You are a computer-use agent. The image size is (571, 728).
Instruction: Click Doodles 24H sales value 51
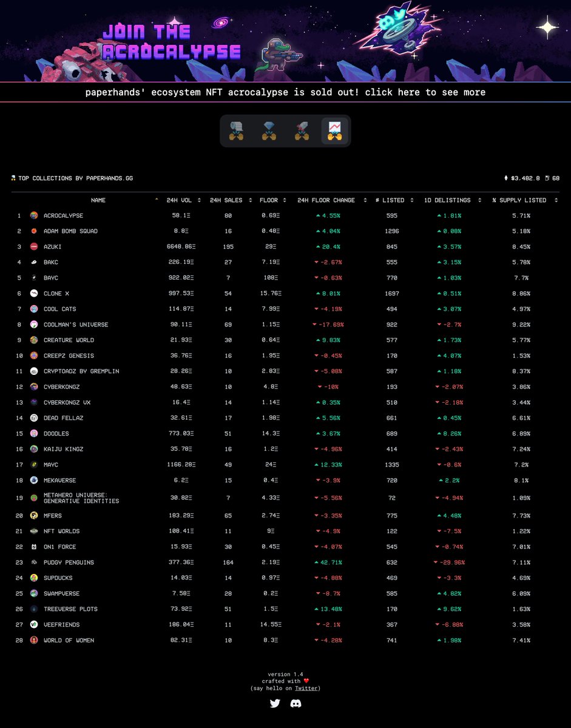tap(229, 433)
